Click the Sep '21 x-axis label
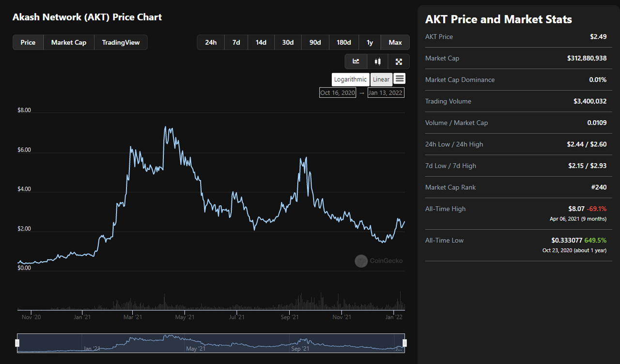 (289, 317)
